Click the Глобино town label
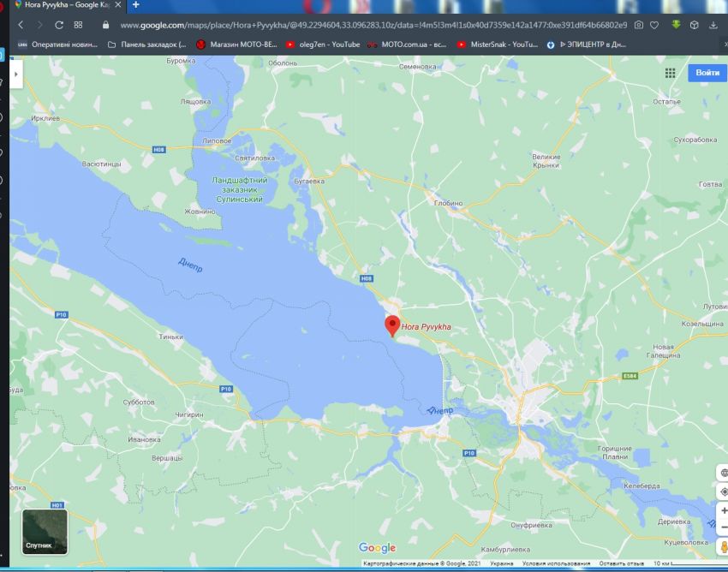Screen dimensions: 728x572 (x=448, y=203)
